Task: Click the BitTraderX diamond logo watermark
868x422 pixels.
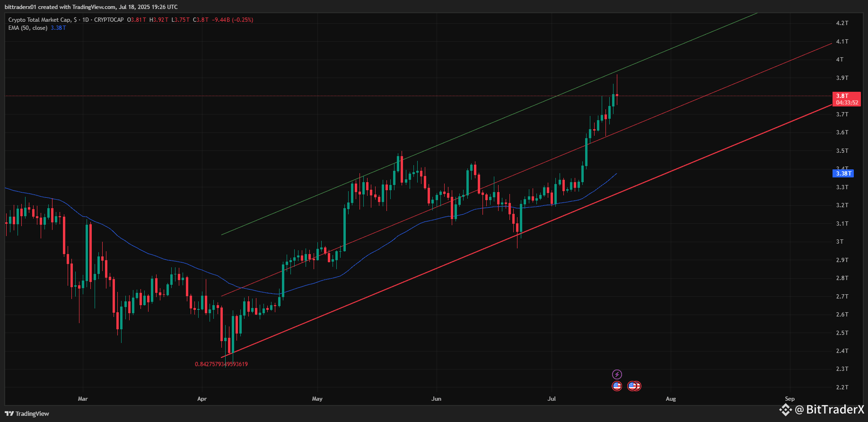Action: point(786,409)
